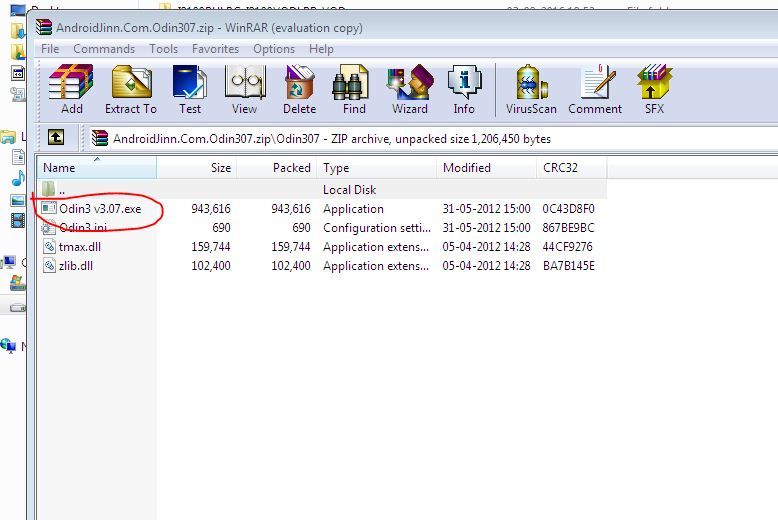Select the zlib.dll file icon
This screenshot has width=778, height=520.
(x=49, y=265)
